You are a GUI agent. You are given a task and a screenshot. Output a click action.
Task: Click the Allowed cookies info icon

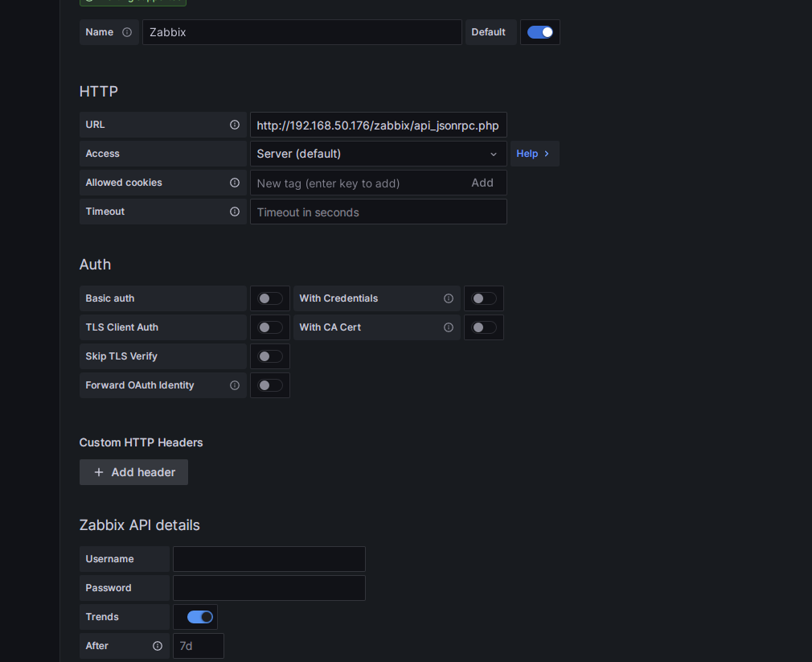click(x=235, y=183)
